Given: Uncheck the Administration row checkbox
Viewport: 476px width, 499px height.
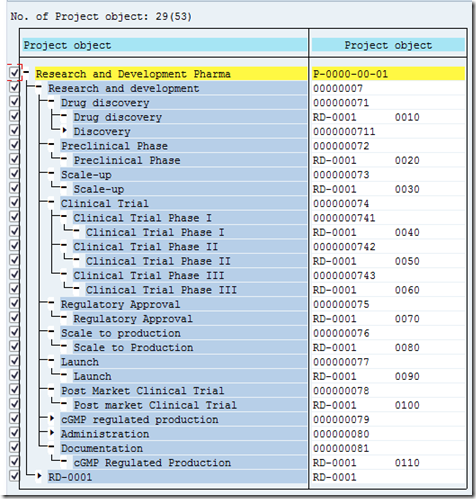Looking at the screenshot, I should [14, 433].
